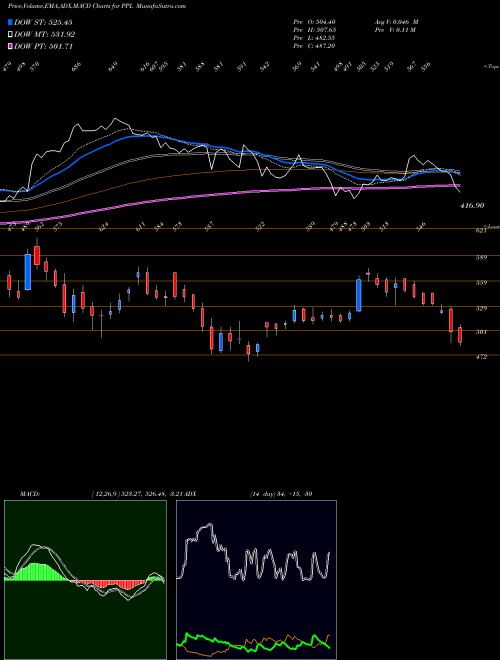Click the 'Pre L: 482.55' low value

[x=314, y=38]
